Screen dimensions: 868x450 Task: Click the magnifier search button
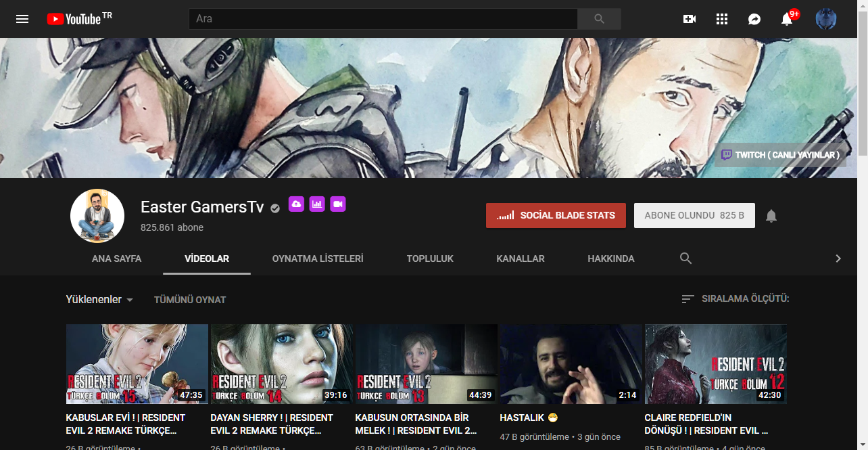599,19
